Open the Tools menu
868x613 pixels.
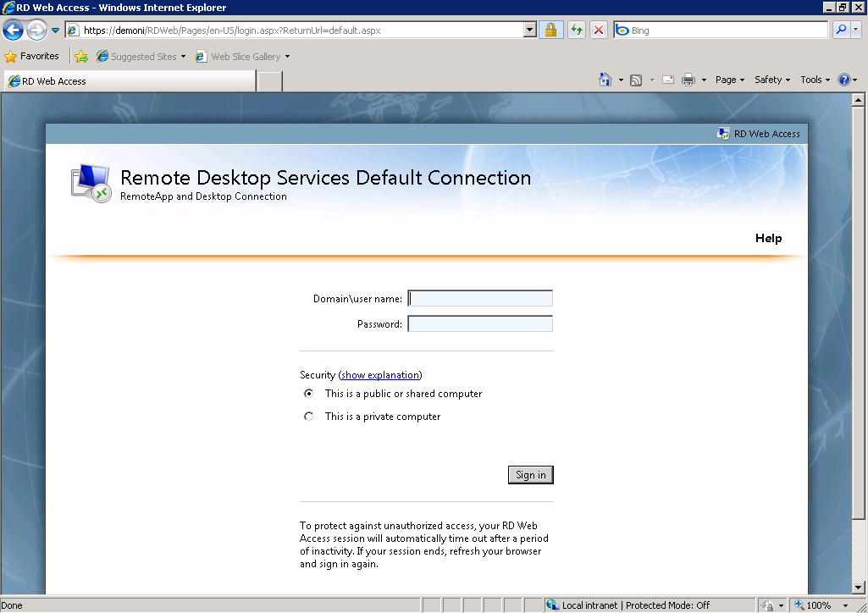coord(815,80)
